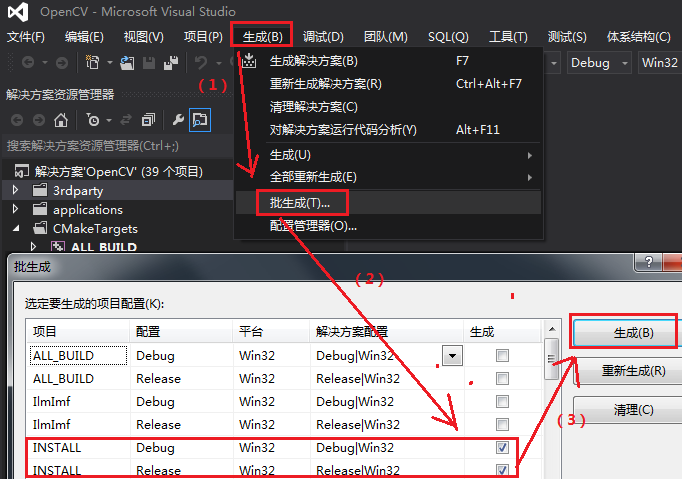Open the 生成(U) submenu arrow
This screenshot has width=682, height=479.
(529, 155)
